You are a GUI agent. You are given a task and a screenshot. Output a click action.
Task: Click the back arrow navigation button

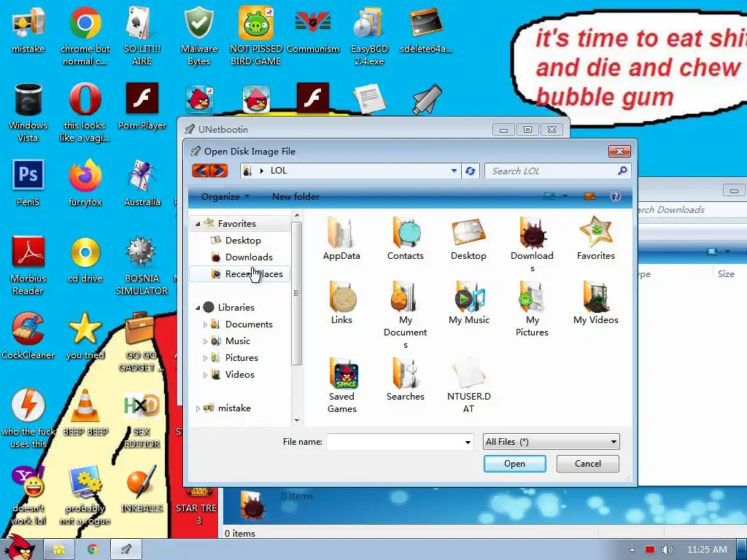click(x=201, y=171)
